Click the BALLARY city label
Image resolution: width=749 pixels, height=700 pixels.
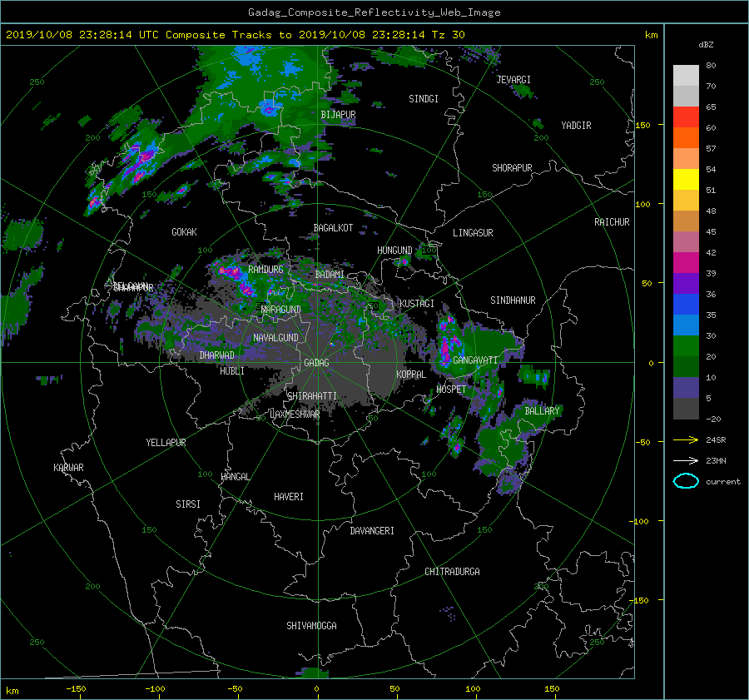pyautogui.click(x=542, y=411)
